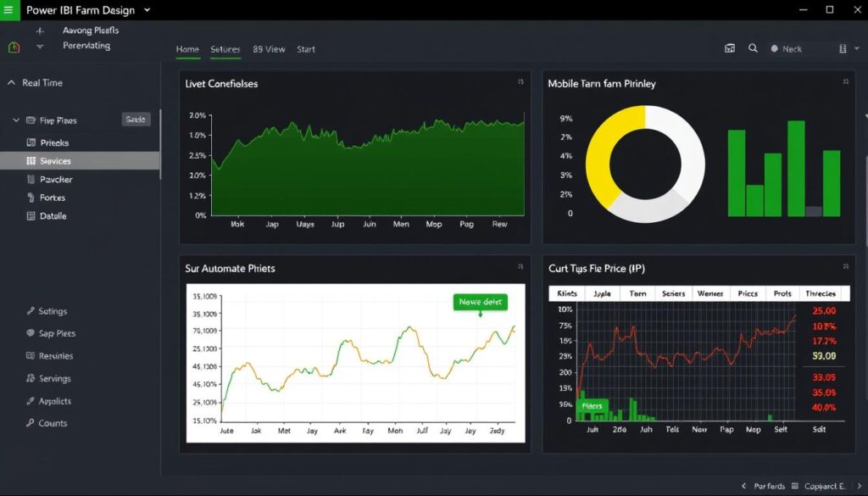Viewport: 868px width, 496px height.
Task: Toggle the Filters overlay on the price chart
Action: tap(592, 406)
